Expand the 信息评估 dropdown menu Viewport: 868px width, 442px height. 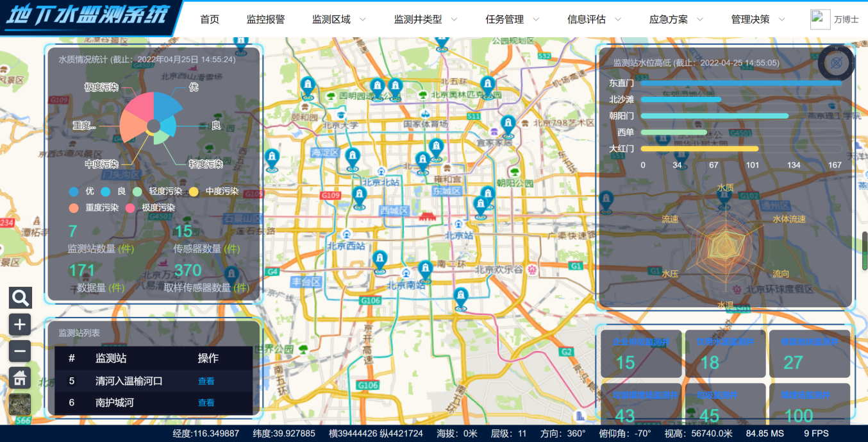[x=594, y=19]
